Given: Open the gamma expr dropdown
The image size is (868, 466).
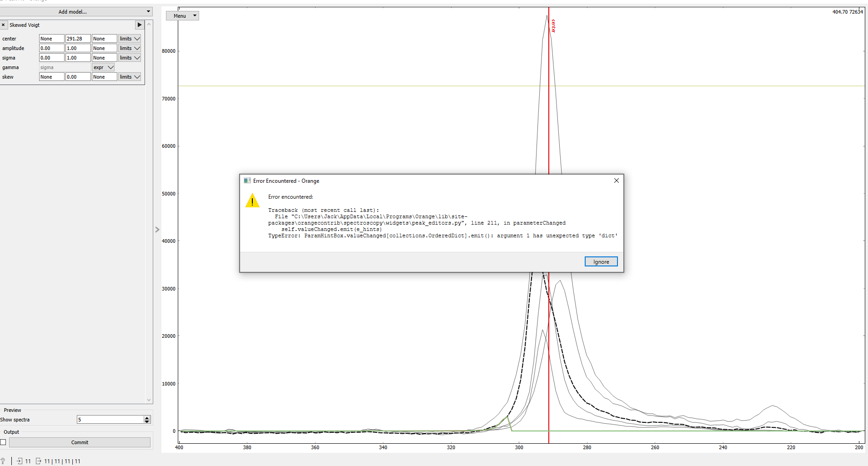Looking at the screenshot, I should pyautogui.click(x=103, y=67).
